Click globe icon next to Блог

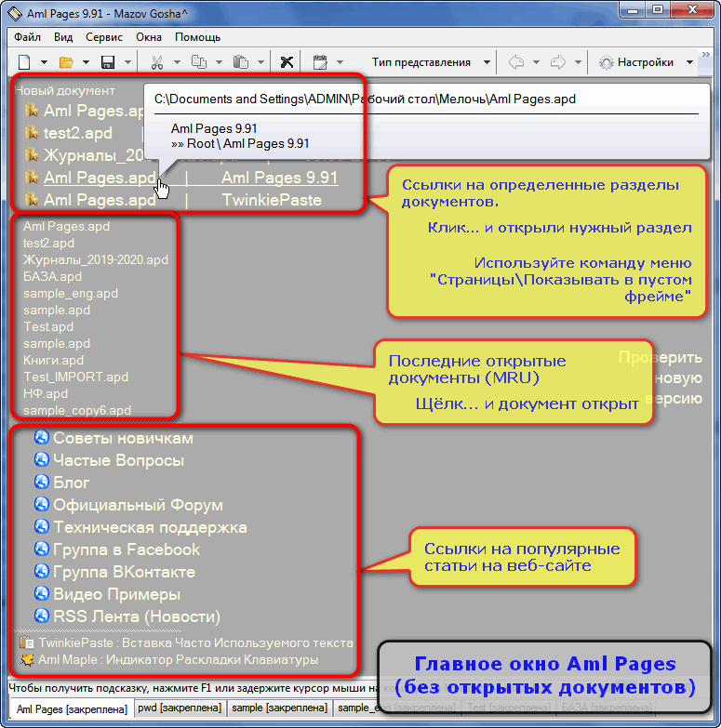click(41, 482)
